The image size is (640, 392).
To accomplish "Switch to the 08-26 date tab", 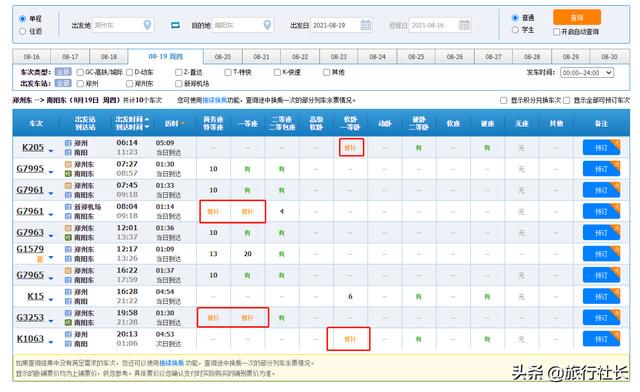I will [x=455, y=57].
